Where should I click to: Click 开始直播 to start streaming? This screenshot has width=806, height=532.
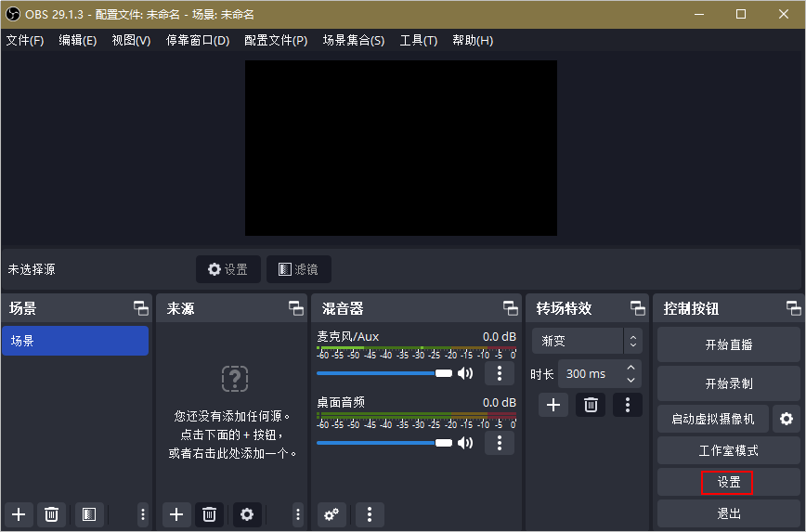pos(728,344)
